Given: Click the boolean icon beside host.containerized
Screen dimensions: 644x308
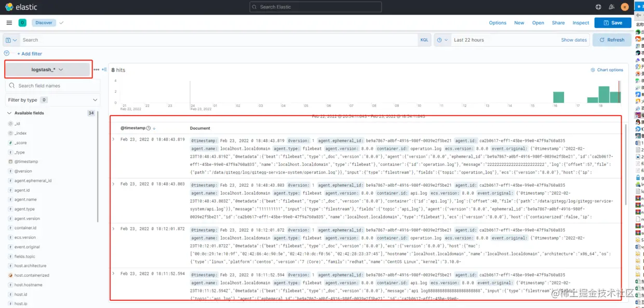Looking at the screenshot, I should pyautogui.click(x=10, y=275).
